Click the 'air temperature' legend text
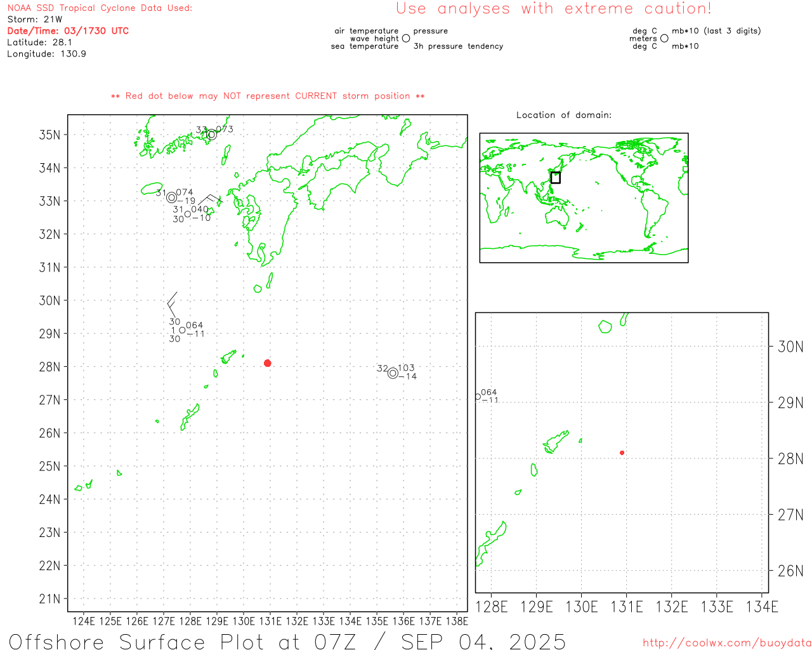Screen dimensions: 812x650 tap(367, 31)
